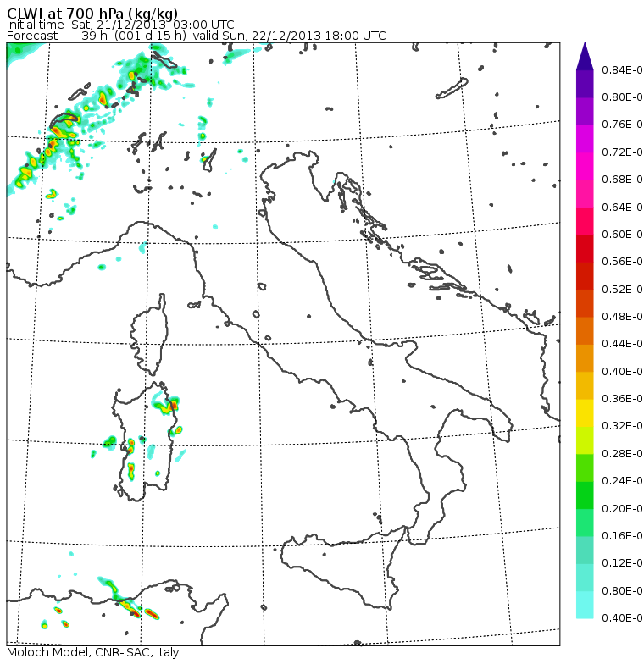Click the 0.48E-0 legend label

point(622,317)
